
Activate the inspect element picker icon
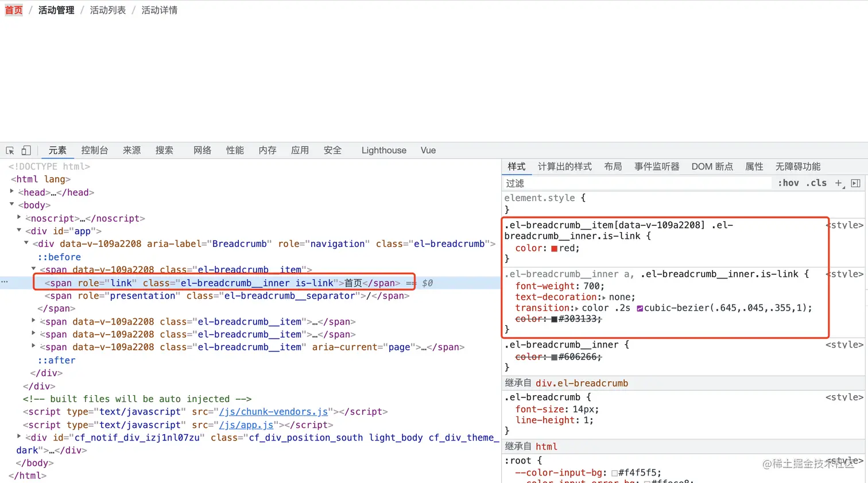(x=10, y=150)
